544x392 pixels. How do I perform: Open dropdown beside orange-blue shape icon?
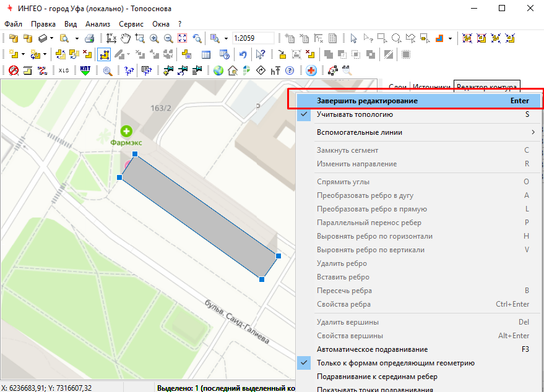point(450,38)
